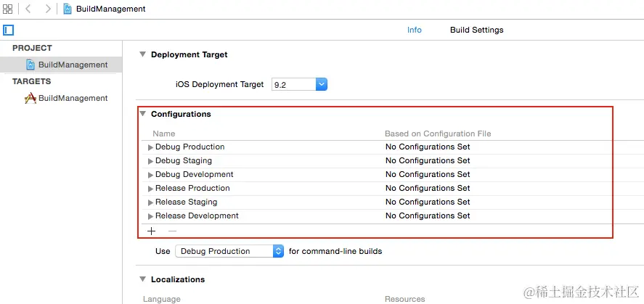Toggle the project navigator sidebar icon
The image size is (644, 304).
point(9,30)
